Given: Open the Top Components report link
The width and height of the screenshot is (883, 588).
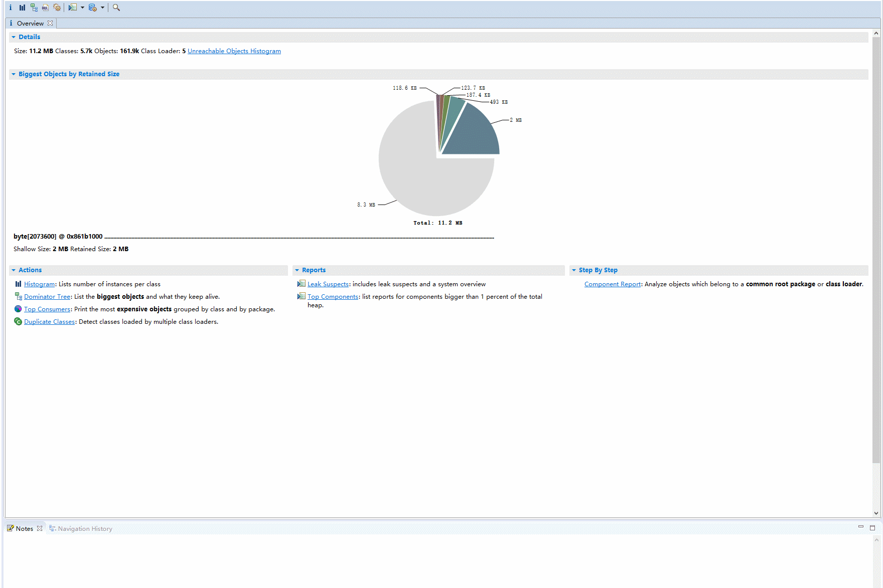Looking at the screenshot, I should [333, 297].
